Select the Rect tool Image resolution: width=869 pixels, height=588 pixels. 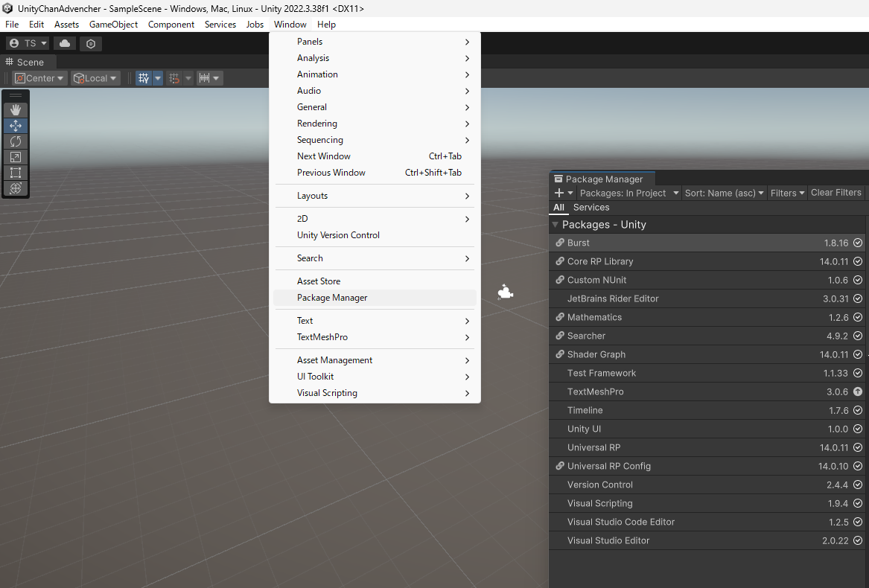coord(16,173)
